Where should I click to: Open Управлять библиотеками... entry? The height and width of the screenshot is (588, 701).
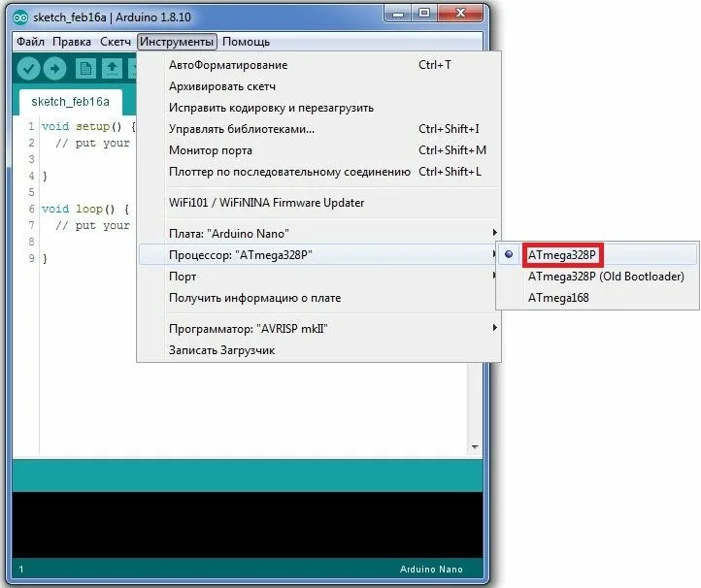click(x=319, y=129)
